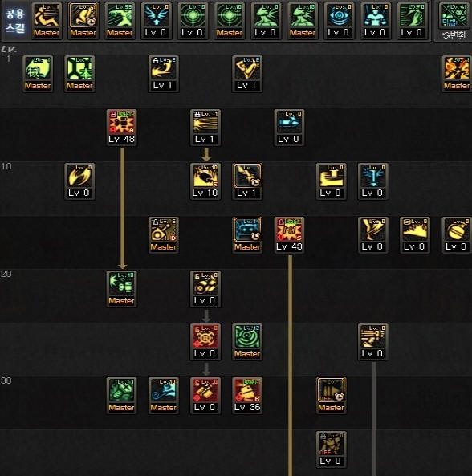
Task: Select the red gear G Lv 0 skill
Action: point(205,342)
